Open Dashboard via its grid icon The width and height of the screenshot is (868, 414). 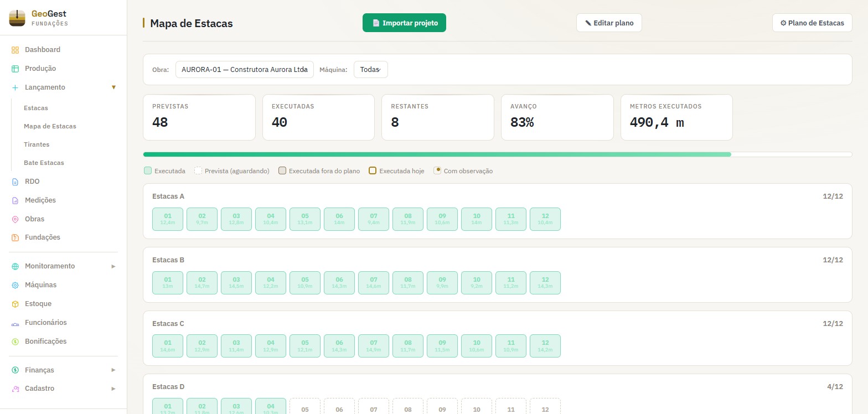click(x=15, y=50)
